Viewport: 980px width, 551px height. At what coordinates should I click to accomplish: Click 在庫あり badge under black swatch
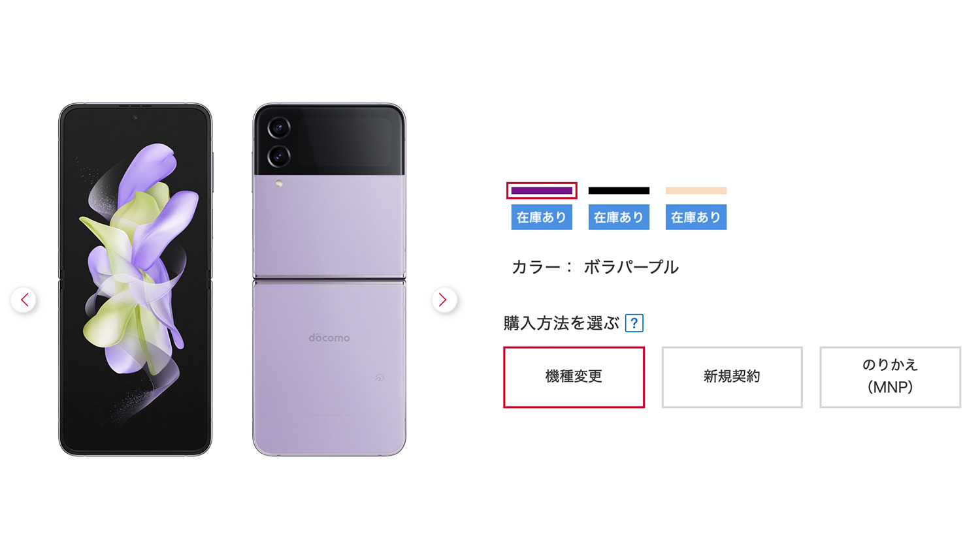pos(619,217)
